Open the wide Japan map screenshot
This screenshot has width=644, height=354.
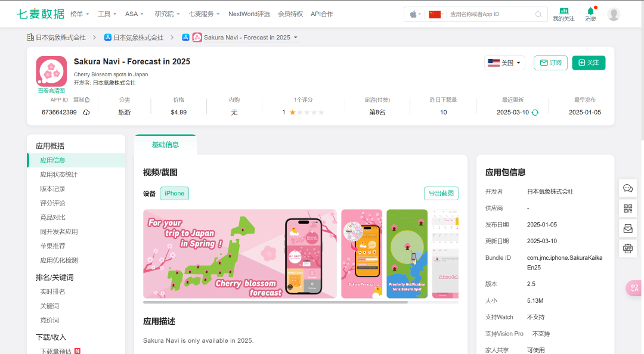pyautogui.click(x=240, y=254)
